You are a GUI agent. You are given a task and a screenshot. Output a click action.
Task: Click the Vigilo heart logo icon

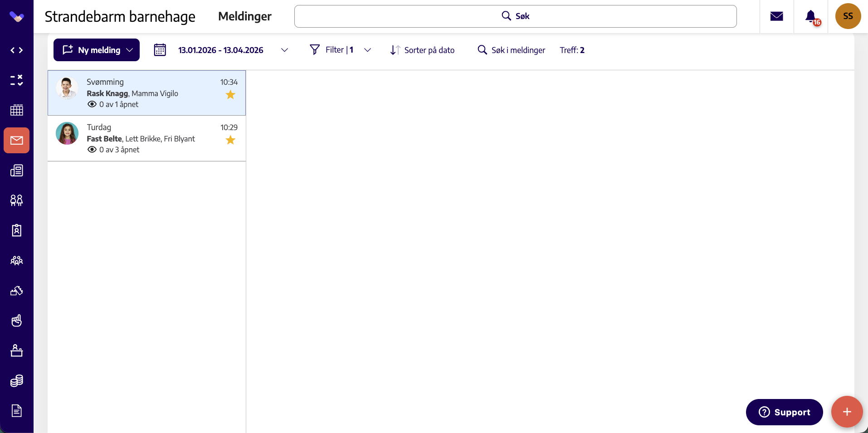[17, 17]
